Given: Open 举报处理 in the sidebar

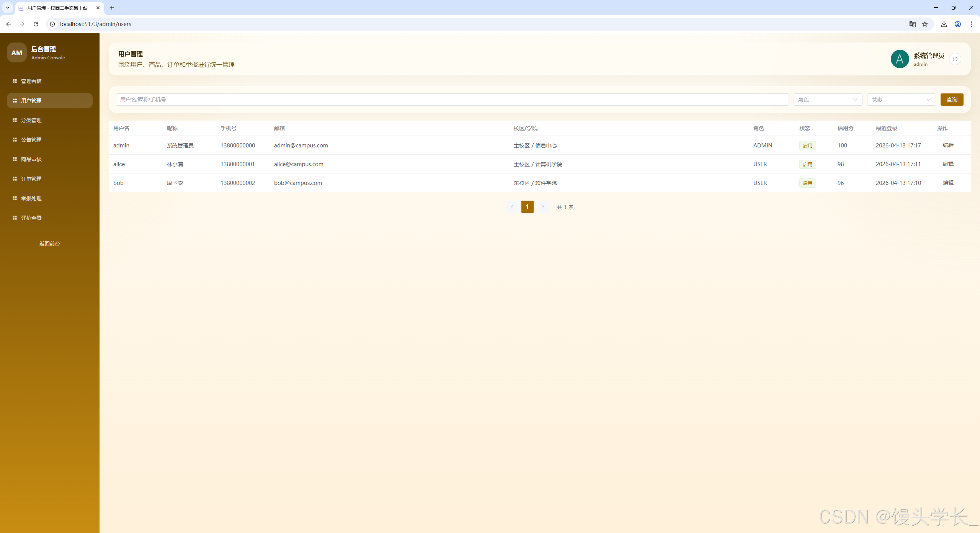Looking at the screenshot, I should (50, 198).
